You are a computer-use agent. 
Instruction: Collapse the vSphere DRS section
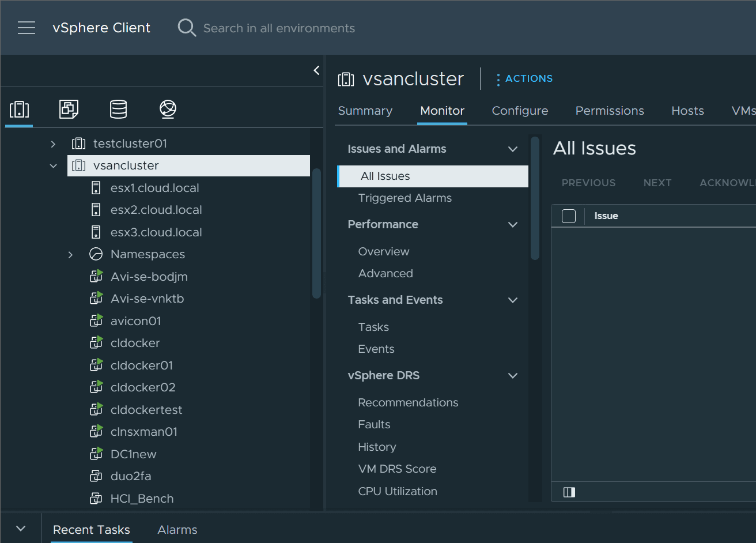(513, 375)
